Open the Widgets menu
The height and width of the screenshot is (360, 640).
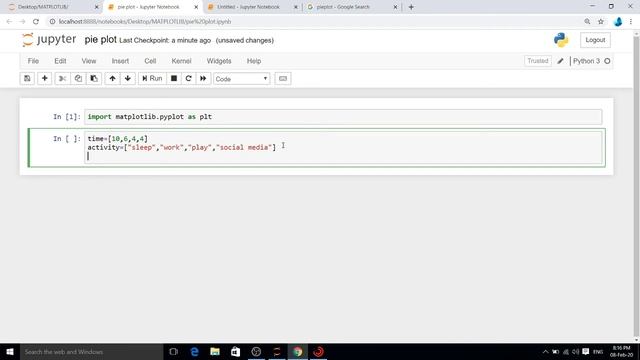219,61
